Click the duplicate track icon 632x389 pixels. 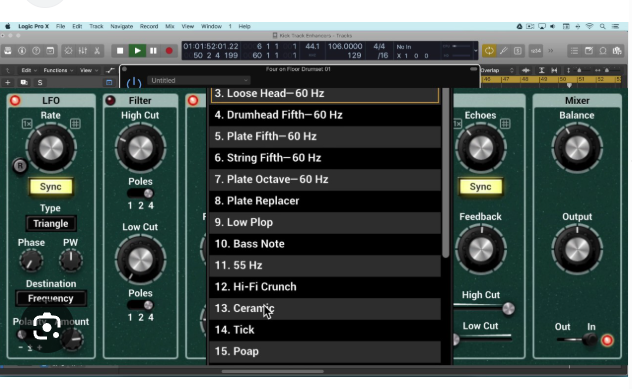pyautogui.click(x=24, y=82)
